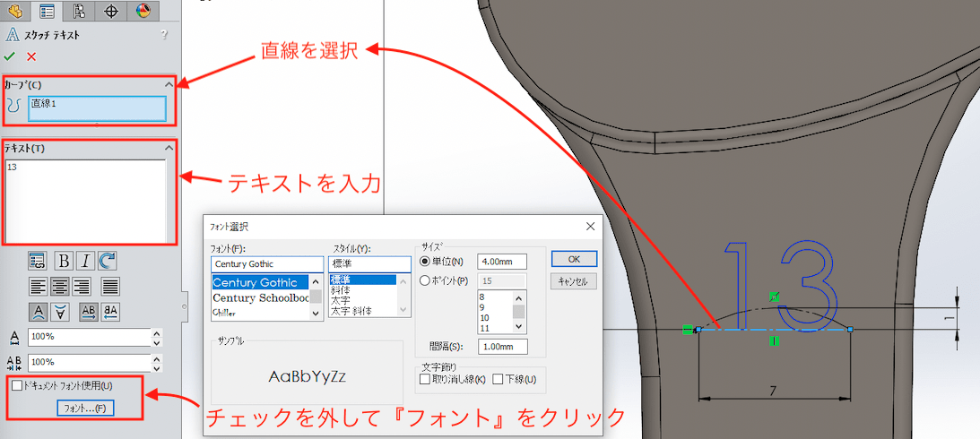Click the AB horizontal flip forward icon

tap(88, 311)
